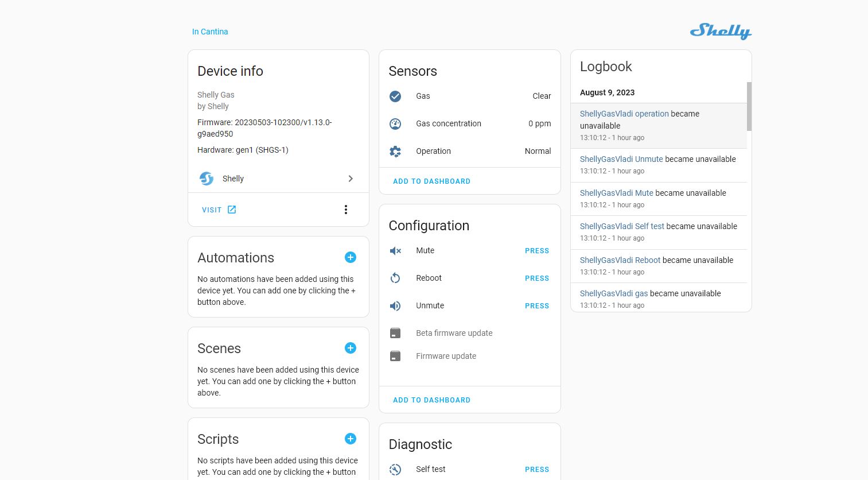
Task: Add Sensors to dashboard
Action: pyautogui.click(x=431, y=181)
